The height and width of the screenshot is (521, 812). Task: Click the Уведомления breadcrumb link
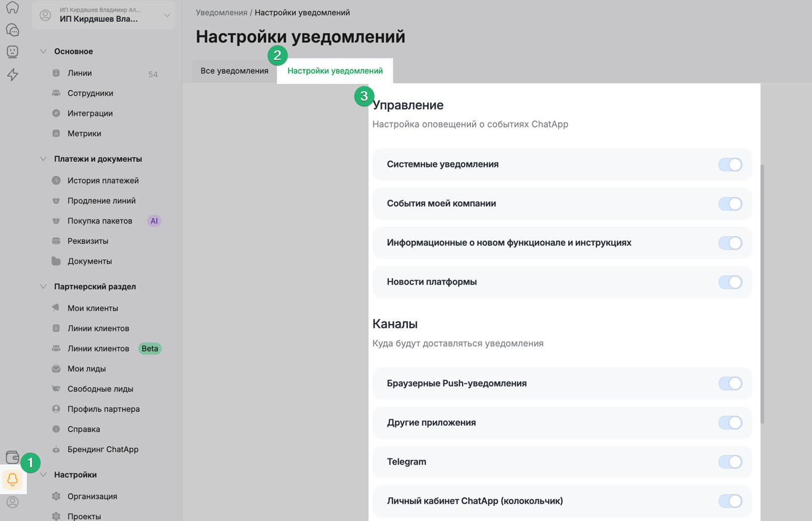click(221, 12)
